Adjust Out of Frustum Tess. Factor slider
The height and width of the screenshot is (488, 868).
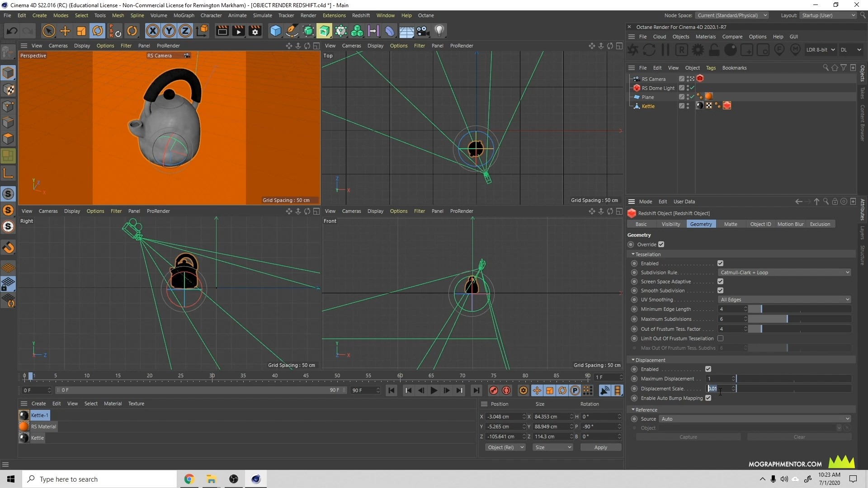[800, 329]
